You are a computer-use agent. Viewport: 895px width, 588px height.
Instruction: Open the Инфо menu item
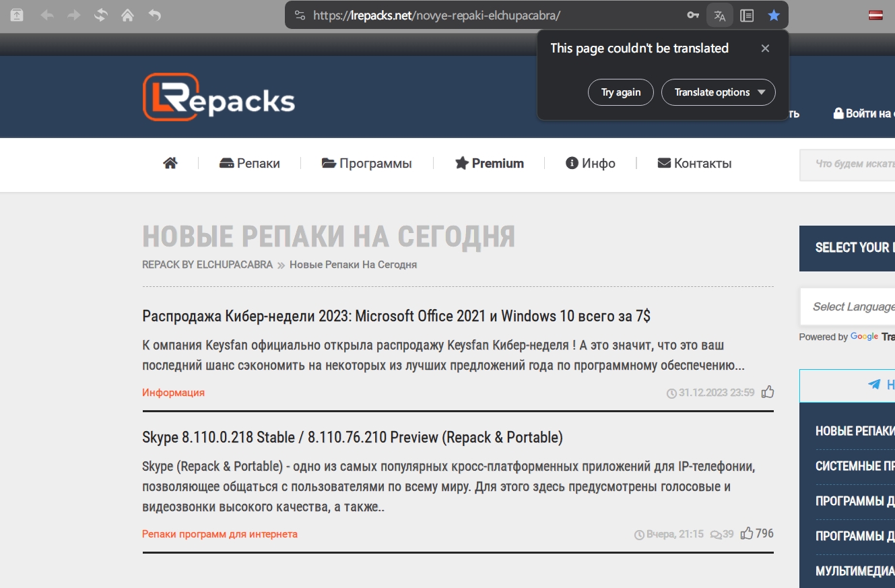coord(591,163)
